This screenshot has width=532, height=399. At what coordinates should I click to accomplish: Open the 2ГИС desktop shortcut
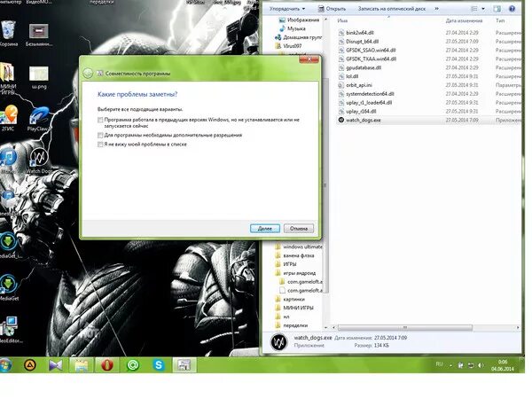tap(9, 118)
